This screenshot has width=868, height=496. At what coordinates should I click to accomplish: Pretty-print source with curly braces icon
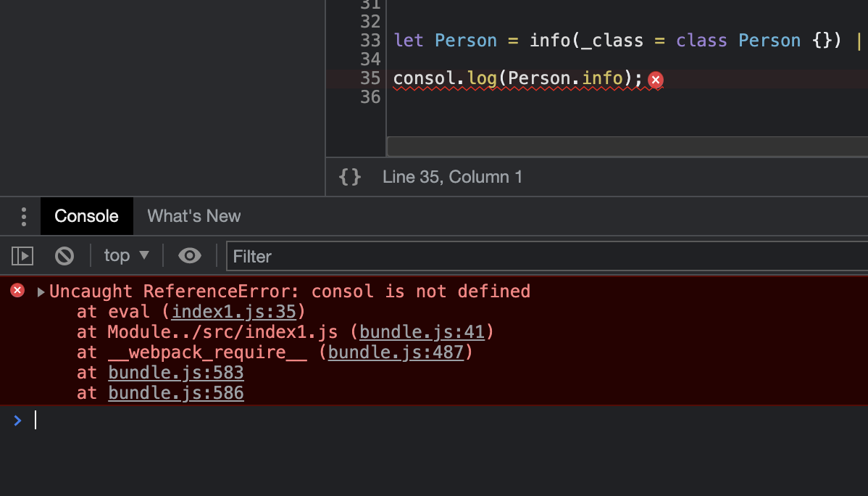click(350, 177)
